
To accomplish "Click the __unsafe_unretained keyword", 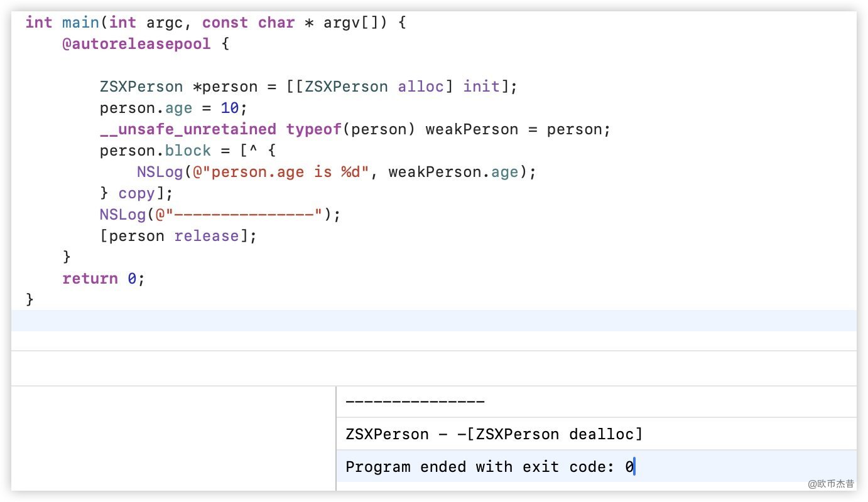I will [x=188, y=129].
